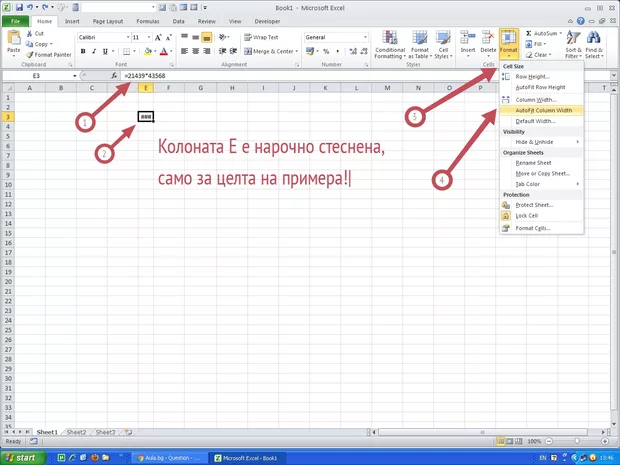
Task: Click the Decrease Indent icon
Action: (x=223, y=51)
